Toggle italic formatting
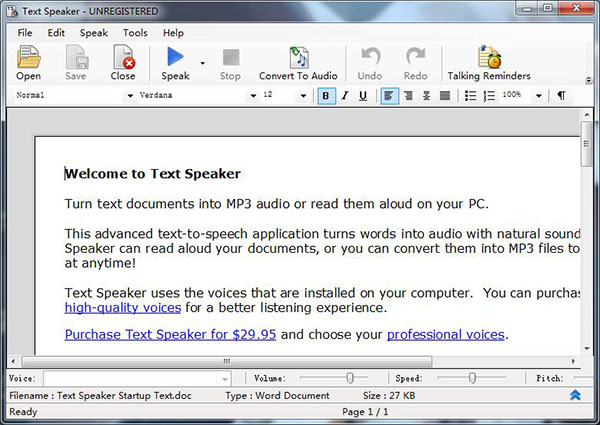This screenshot has height=425, width=600. [x=344, y=96]
